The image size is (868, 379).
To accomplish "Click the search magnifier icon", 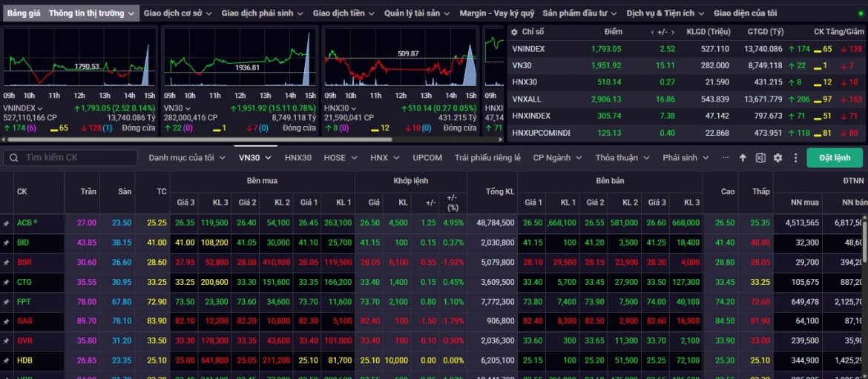I will tap(13, 158).
